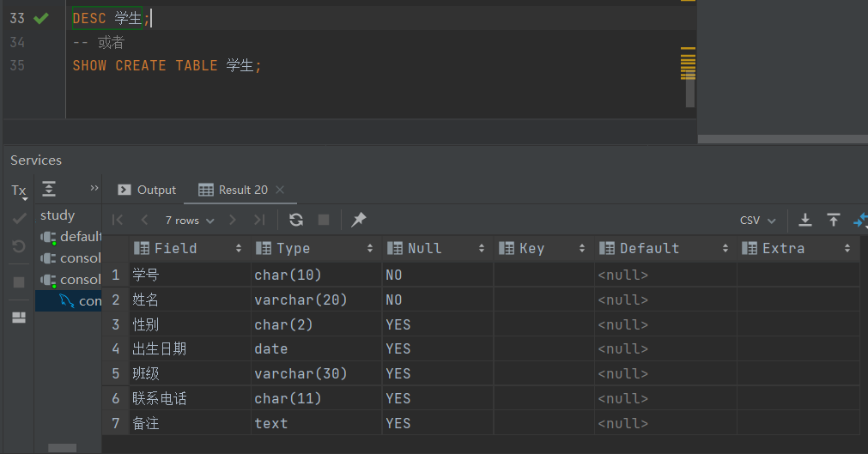This screenshot has width=868, height=454.
Task: Select the 联系电话 field cell
Action: 190,398
